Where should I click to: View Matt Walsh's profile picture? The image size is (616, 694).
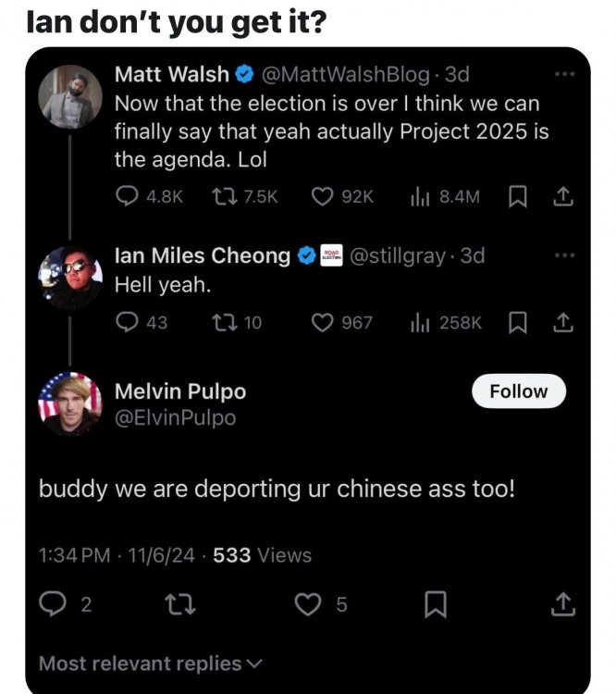coord(70,93)
